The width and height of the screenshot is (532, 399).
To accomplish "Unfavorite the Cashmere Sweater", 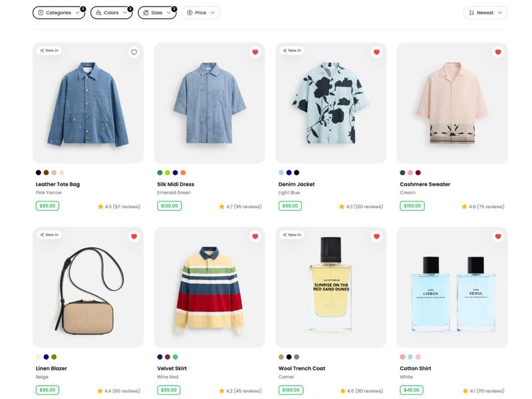I will click(496, 51).
